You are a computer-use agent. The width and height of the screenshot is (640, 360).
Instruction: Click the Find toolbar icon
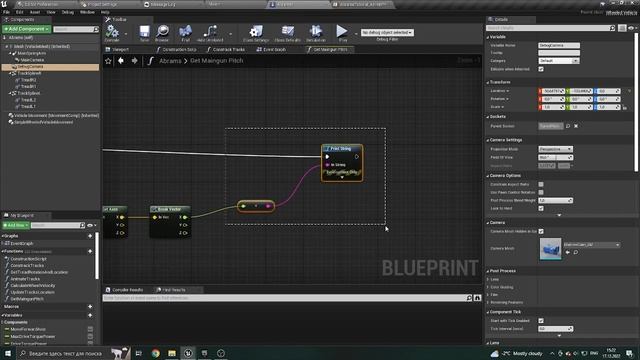coord(185,31)
